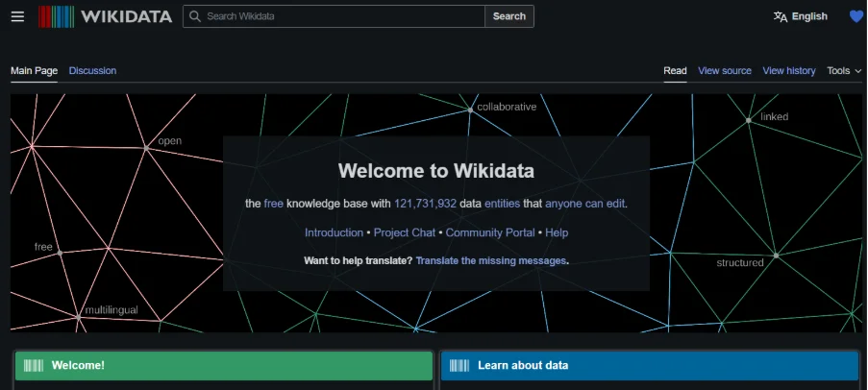
Task: Open the Help link
Action: (x=557, y=232)
